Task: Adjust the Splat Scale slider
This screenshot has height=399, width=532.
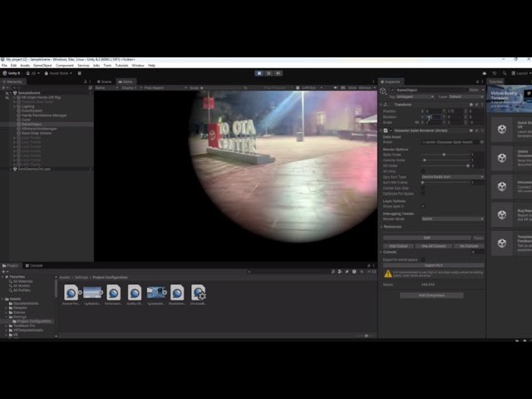Action: [446, 155]
